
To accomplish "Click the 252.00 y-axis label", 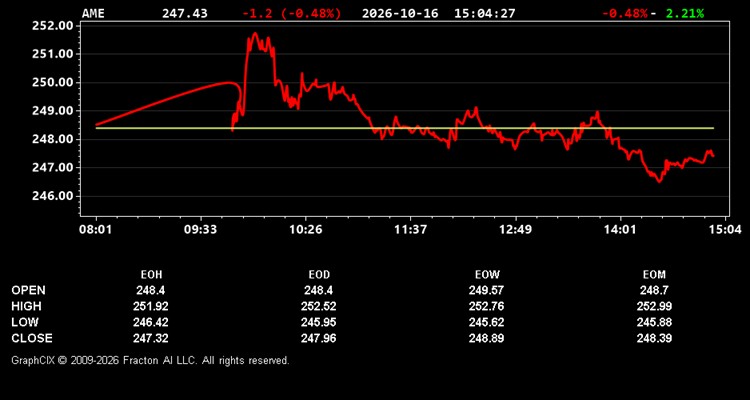I will 53,25.
